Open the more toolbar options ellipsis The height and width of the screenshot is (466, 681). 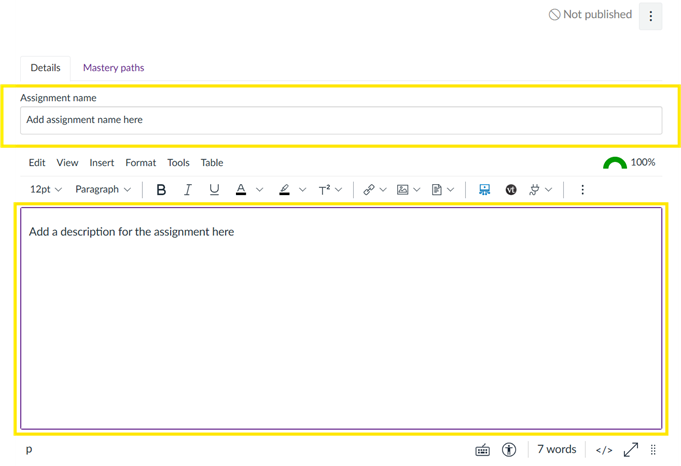[582, 189]
